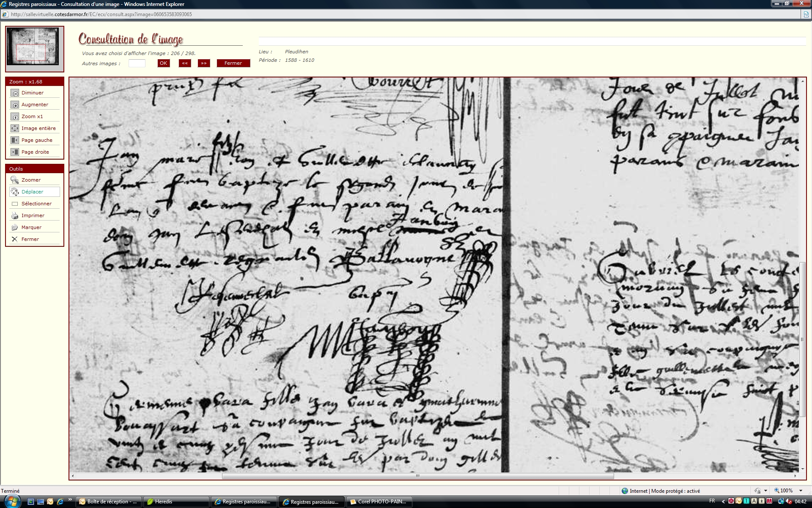Image resolution: width=812 pixels, height=508 pixels.
Task: Click the Augmenter zoom-in icon
Action: click(x=15, y=105)
